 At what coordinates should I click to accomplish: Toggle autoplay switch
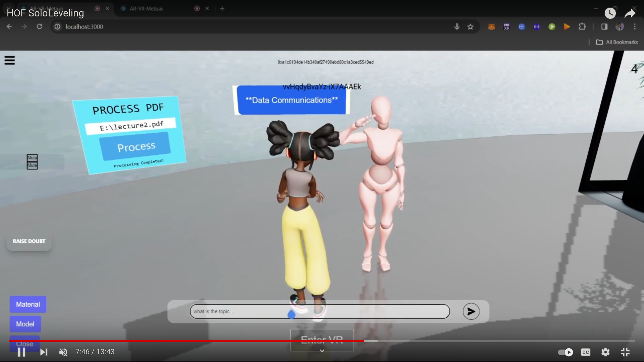pyautogui.click(x=566, y=352)
